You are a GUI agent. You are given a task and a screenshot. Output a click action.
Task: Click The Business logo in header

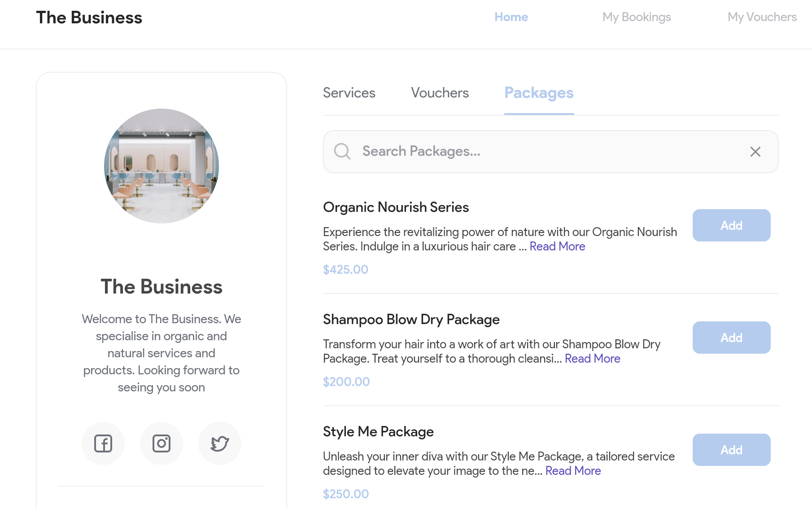click(x=89, y=18)
